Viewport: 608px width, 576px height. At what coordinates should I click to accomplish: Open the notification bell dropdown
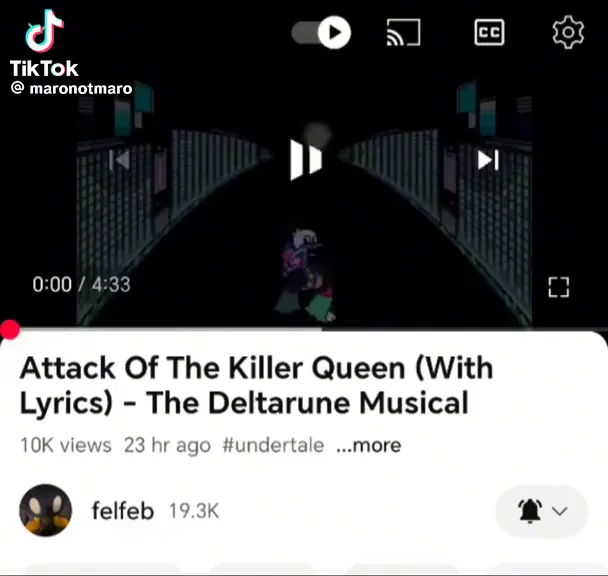tap(542, 511)
